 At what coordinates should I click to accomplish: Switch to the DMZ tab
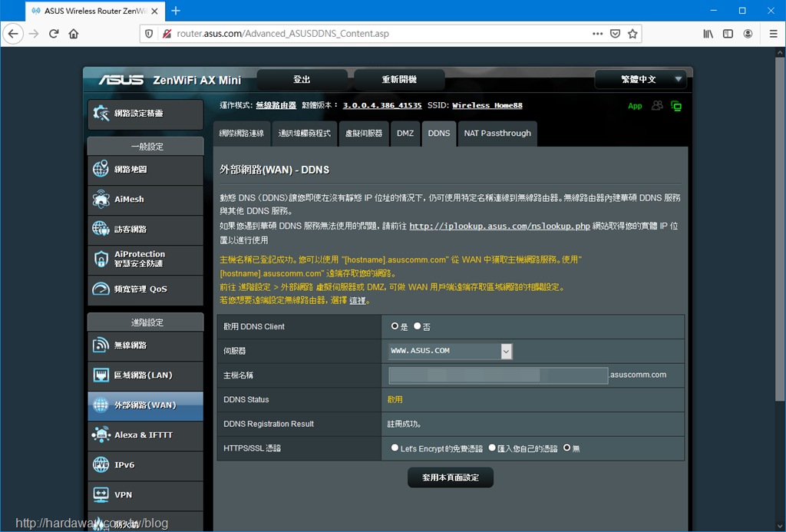tap(405, 134)
